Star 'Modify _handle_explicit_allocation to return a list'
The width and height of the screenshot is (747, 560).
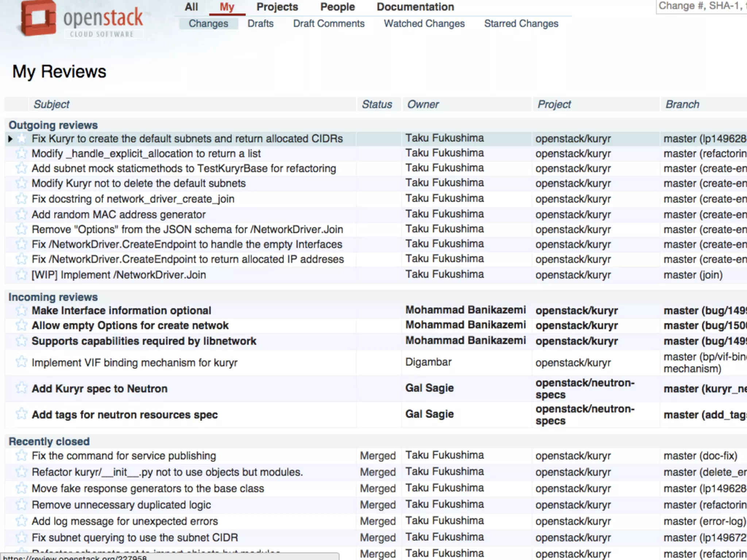click(22, 153)
